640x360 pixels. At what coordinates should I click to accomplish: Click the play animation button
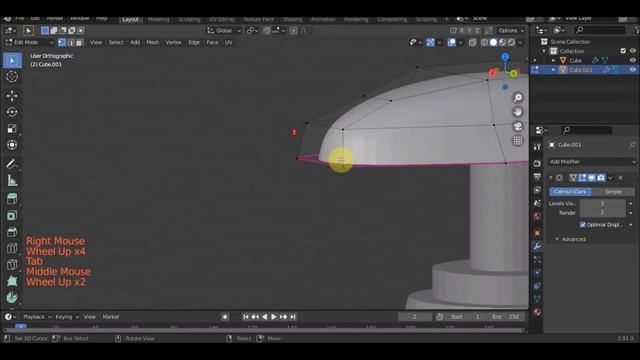pyautogui.click(x=274, y=317)
